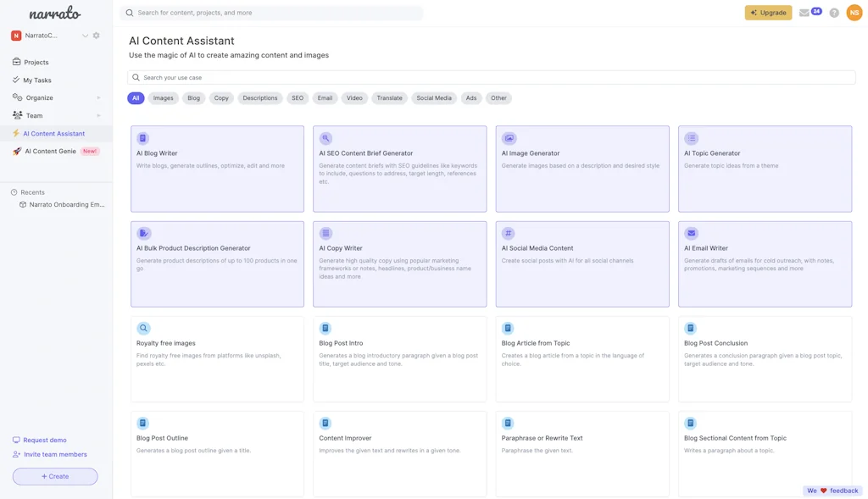
Task: Expand the NarratoC workspace dropdown
Action: pos(84,36)
